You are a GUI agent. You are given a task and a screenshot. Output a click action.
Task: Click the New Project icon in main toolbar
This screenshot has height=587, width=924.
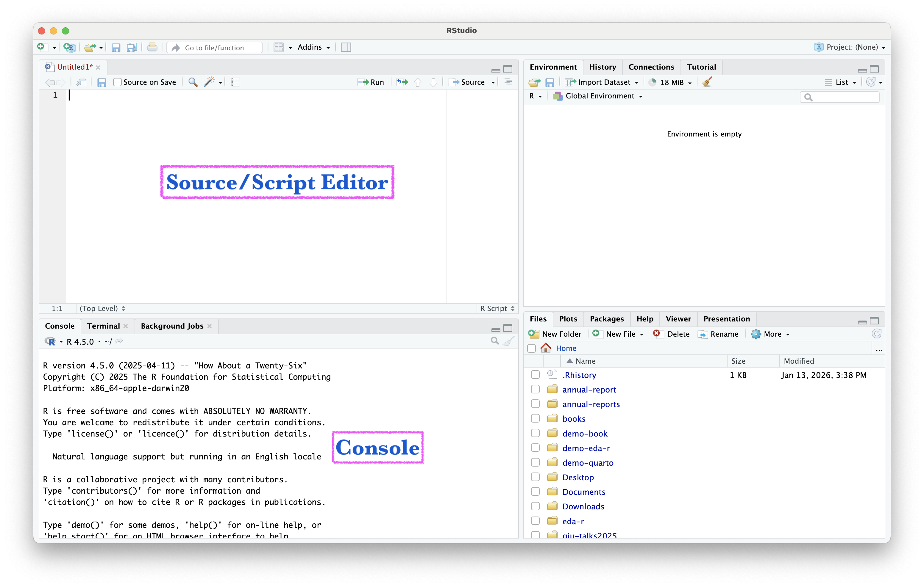[69, 47]
